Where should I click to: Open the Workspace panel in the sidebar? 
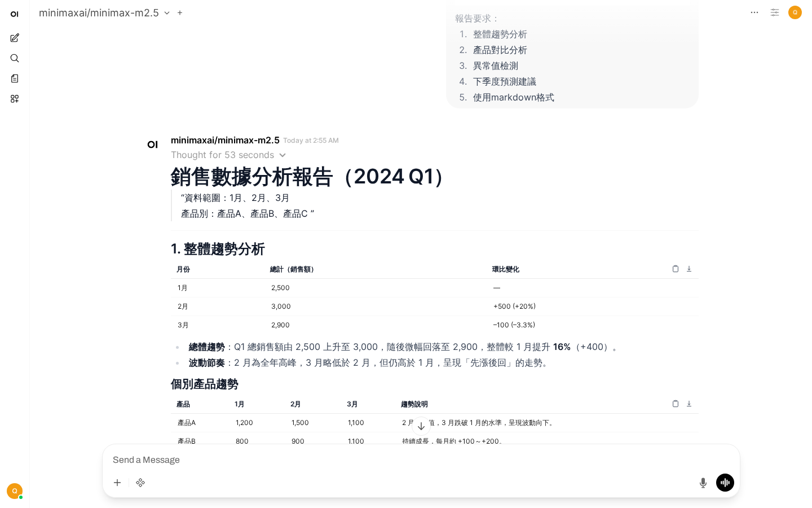[15, 99]
